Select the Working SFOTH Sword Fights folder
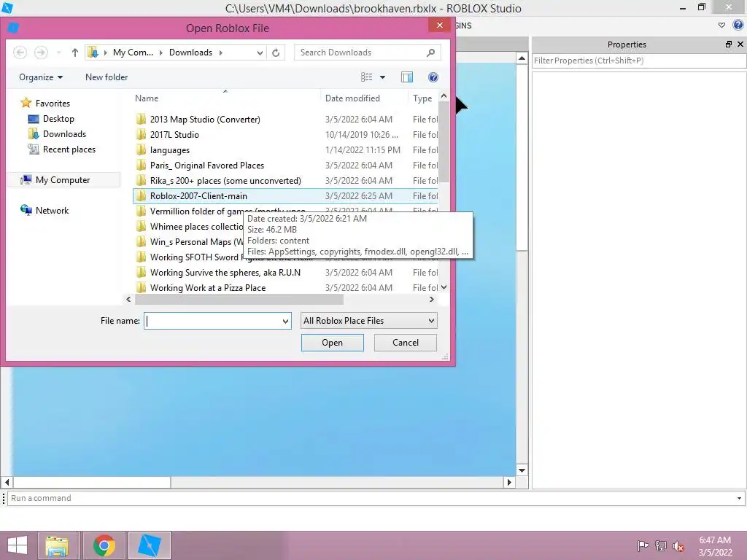This screenshot has width=747, height=560. (x=189, y=257)
